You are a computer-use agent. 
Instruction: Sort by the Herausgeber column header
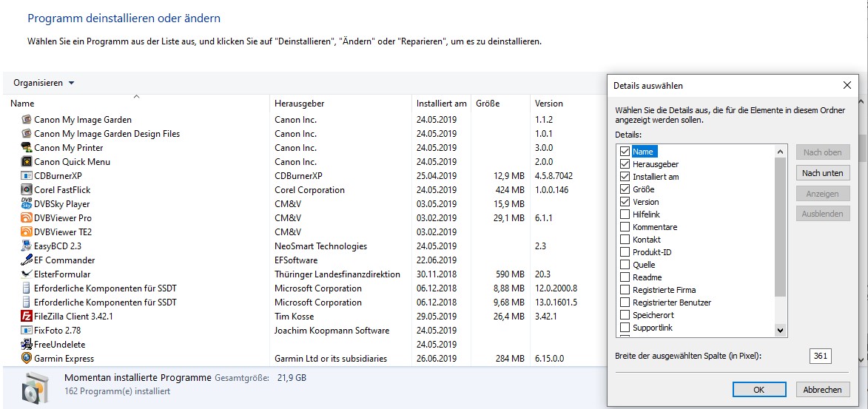pyautogui.click(x=342, y=104)
